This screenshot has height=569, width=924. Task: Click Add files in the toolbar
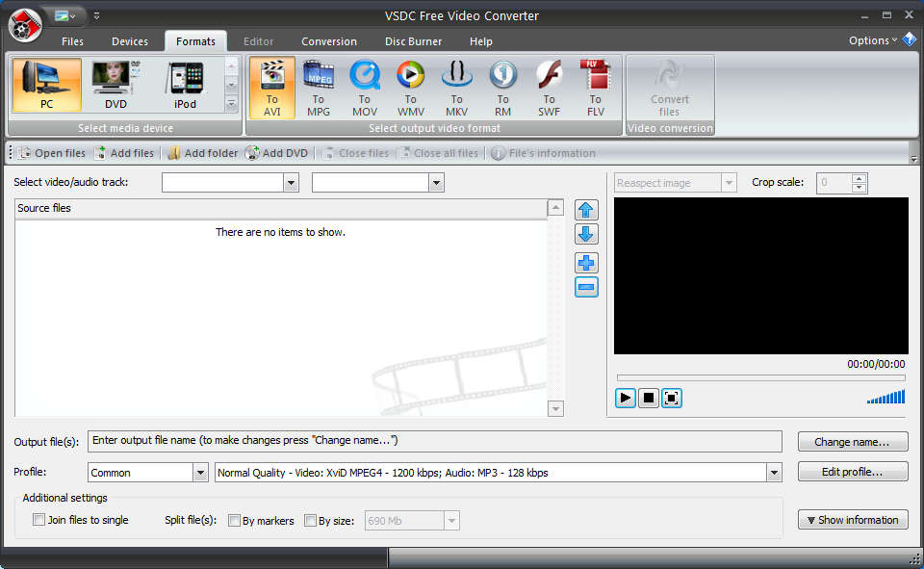(125, 153)
